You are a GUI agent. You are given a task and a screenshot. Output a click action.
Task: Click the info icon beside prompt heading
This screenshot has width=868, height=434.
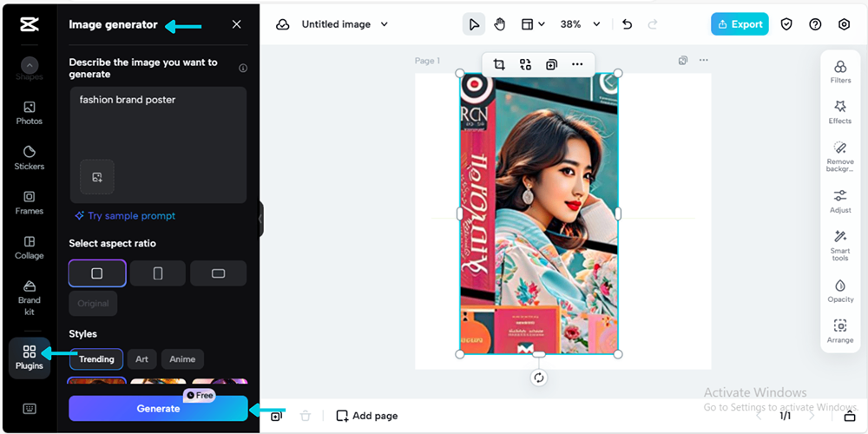point(242,68)
